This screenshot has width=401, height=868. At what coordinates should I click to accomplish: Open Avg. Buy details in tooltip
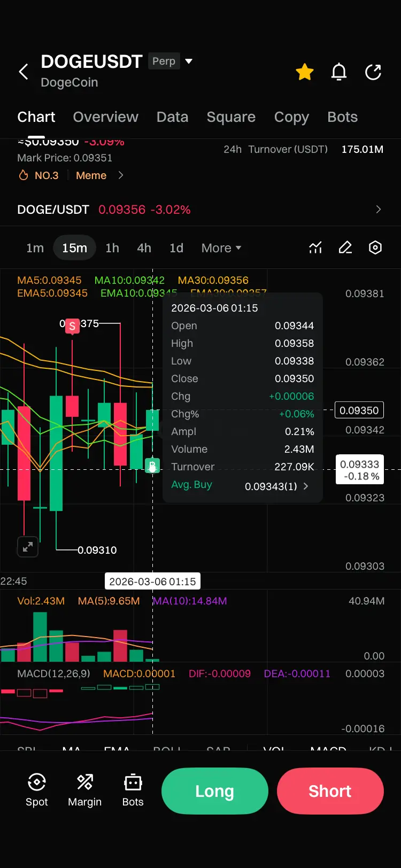(x=242, y=485)
